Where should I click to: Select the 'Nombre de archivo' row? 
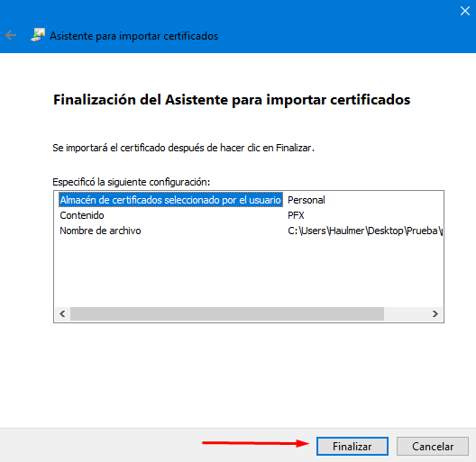(100, 231)
